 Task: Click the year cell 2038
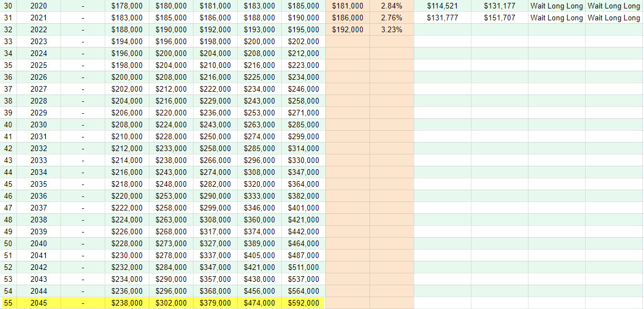coord(38,220)
